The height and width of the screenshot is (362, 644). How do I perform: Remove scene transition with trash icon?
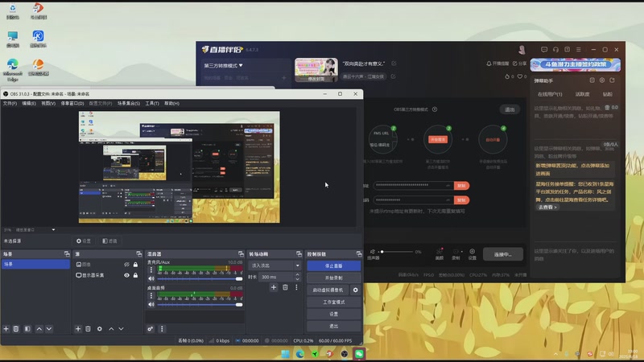285,287
